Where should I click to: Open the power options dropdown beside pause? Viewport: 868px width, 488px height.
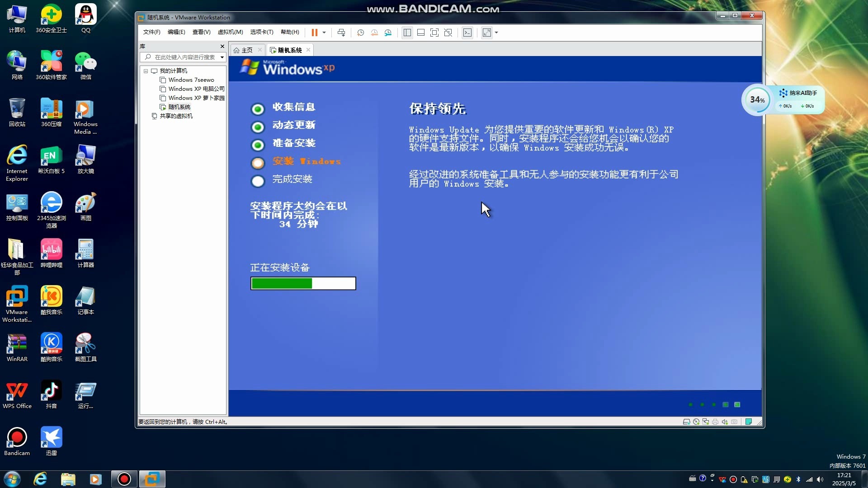point(324,33)
